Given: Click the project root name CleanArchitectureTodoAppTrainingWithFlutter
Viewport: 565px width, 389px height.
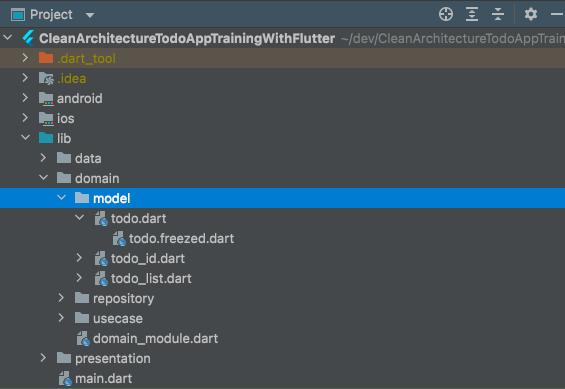Looking at the screenshot, I should [x=187, y=39].
